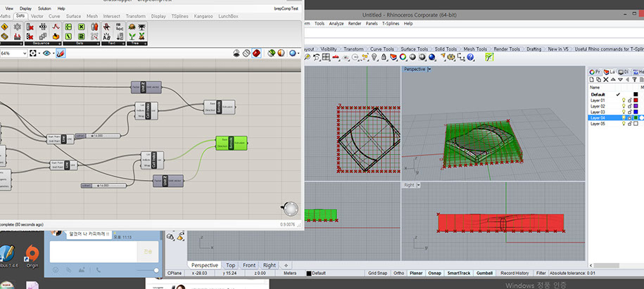Click delete layer X icon
Screen dimensions: 644x289
(x=606, y=79)
